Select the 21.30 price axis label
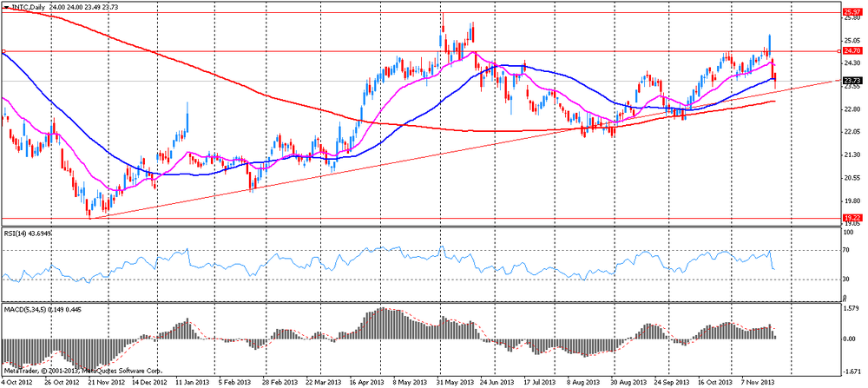 pyautogui.click(x=851, y=155)
